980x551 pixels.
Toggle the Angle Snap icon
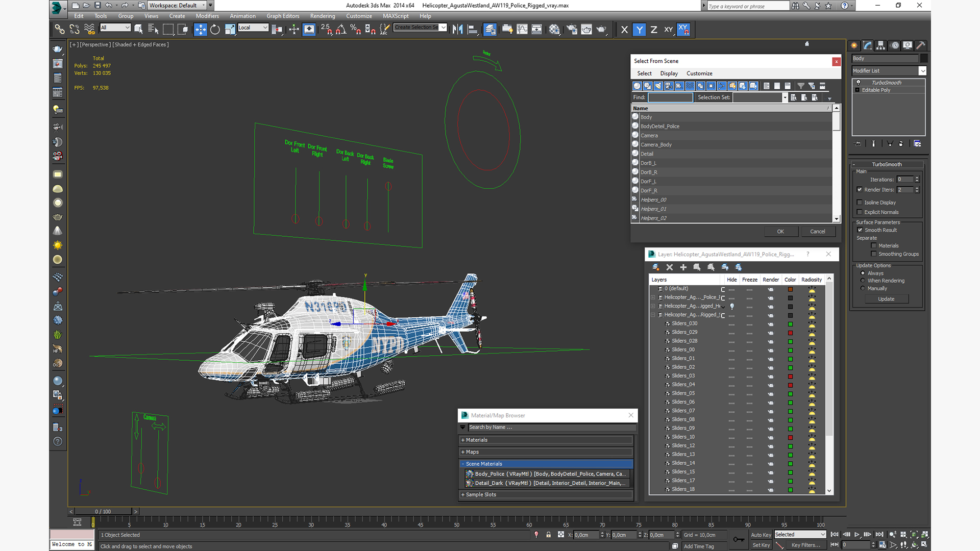point(341,30)
